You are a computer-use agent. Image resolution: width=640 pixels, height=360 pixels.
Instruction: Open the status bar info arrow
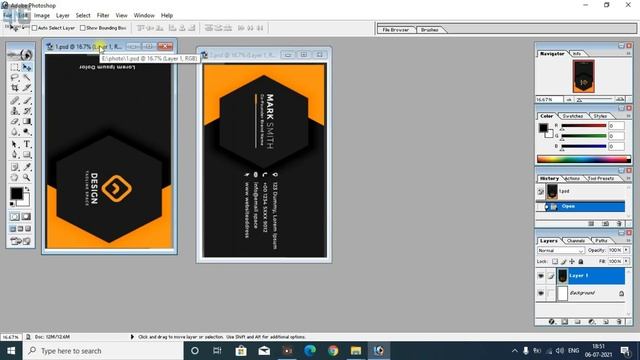[132, 337]
